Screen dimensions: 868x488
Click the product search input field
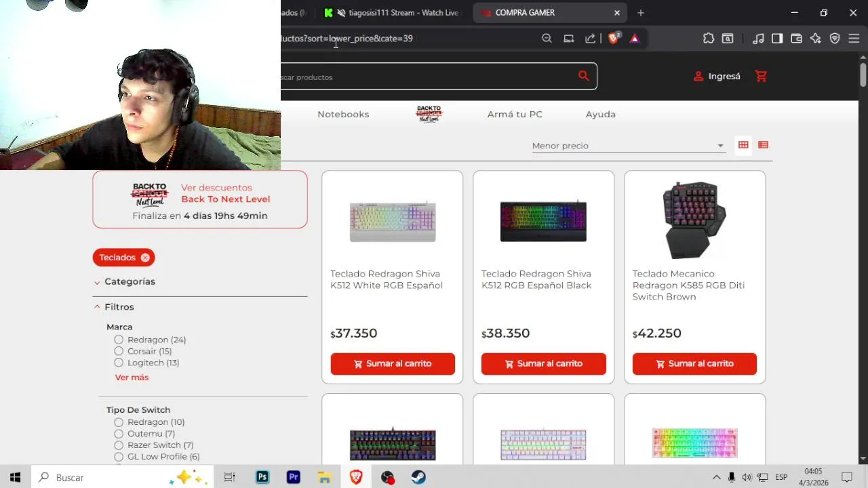(x=427, y=77)
